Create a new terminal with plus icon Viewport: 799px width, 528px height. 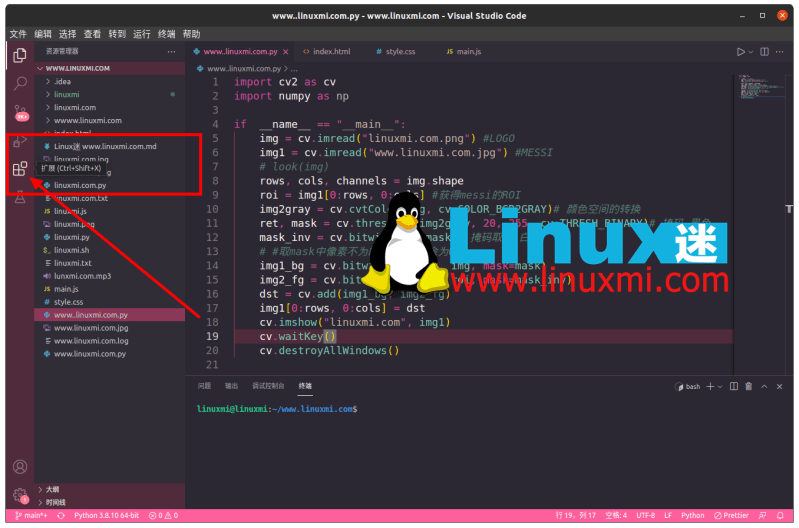[x=710, y=387]
